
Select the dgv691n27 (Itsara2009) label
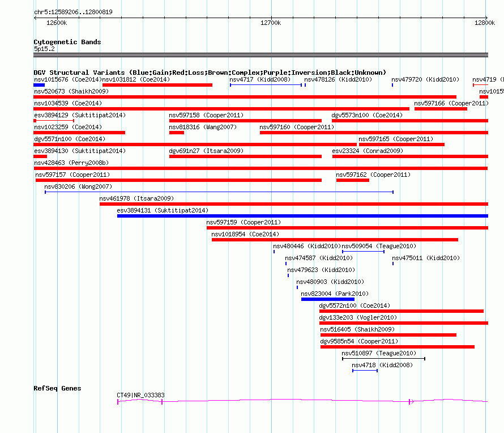pos(206,151)
